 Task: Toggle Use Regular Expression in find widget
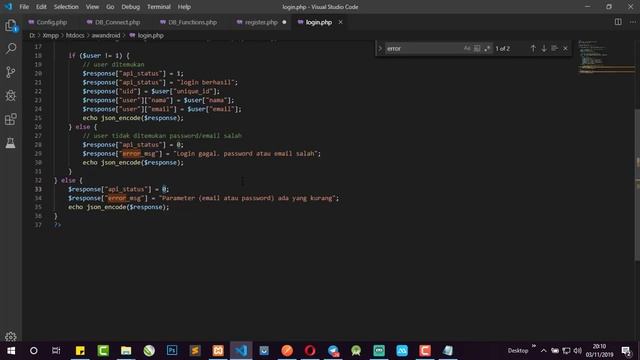pos(487,48)
